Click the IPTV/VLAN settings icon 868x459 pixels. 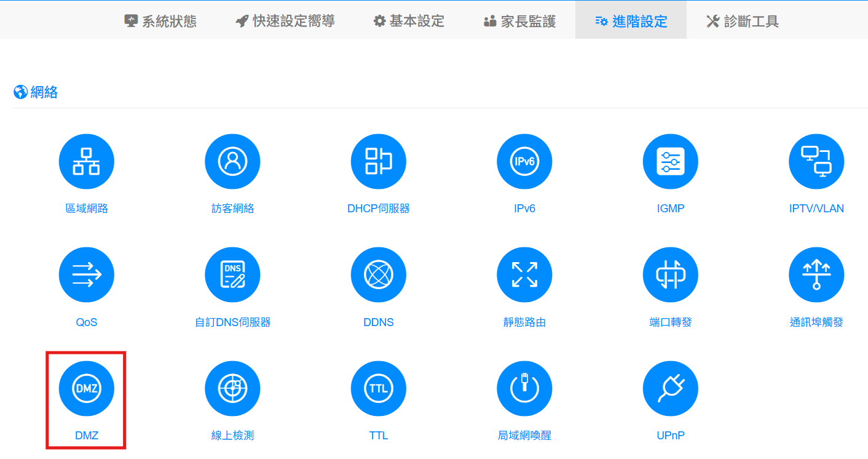point(816,161)
